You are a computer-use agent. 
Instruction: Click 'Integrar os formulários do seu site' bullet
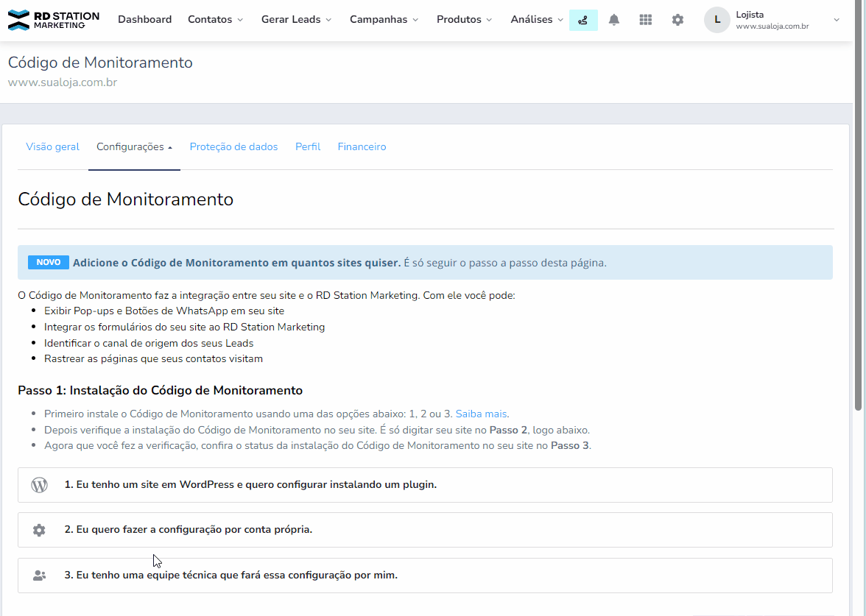coord(184,327)
